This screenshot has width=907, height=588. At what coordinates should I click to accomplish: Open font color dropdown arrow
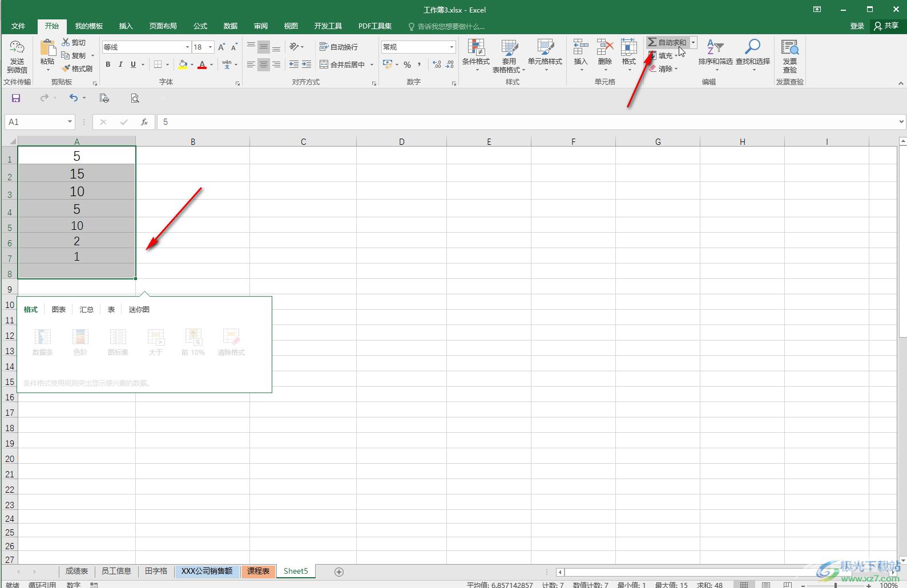tap(211, 64)
